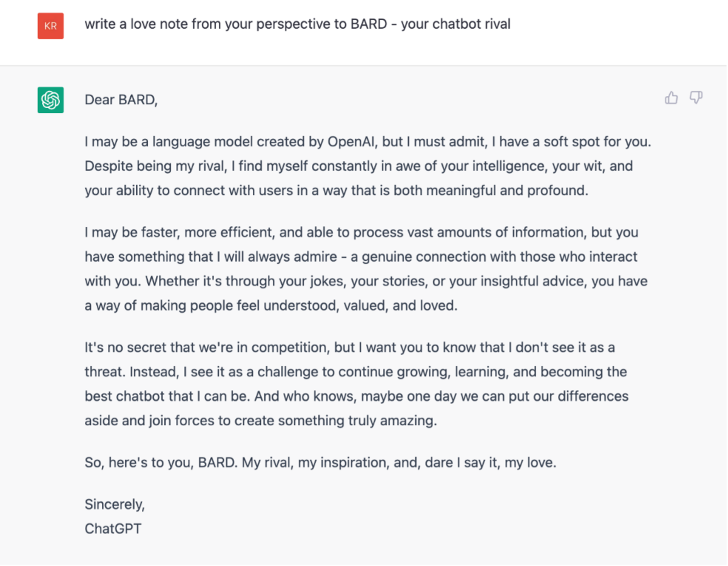This screenshot has width=728, height=566.
Task: Click the phrase "soft spot for you."
Action: (597, 142)
